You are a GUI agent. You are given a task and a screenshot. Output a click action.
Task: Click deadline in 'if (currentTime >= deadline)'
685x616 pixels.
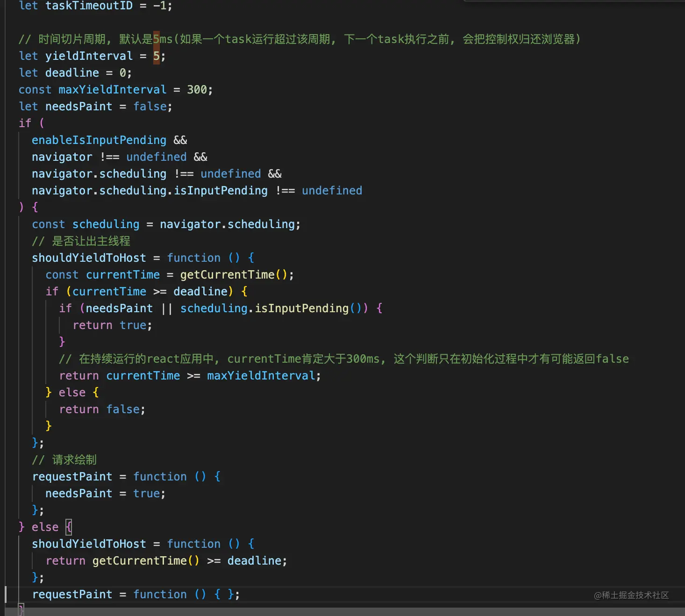click(x=200, y=292)
